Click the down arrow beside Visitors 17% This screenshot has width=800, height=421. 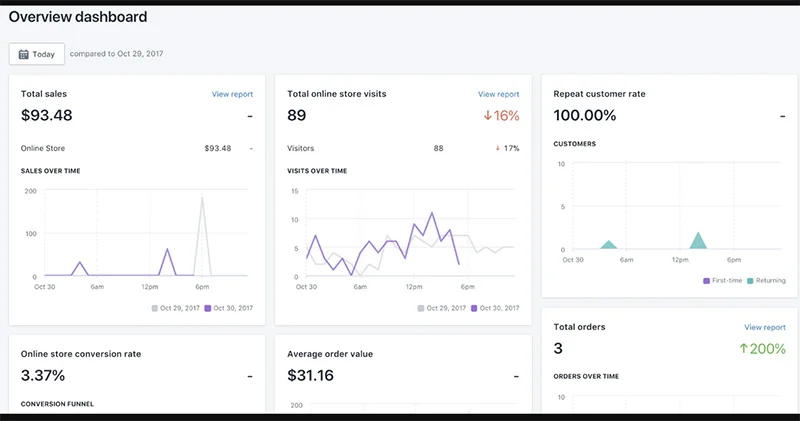pyautogui.click(x=497, y=148)
